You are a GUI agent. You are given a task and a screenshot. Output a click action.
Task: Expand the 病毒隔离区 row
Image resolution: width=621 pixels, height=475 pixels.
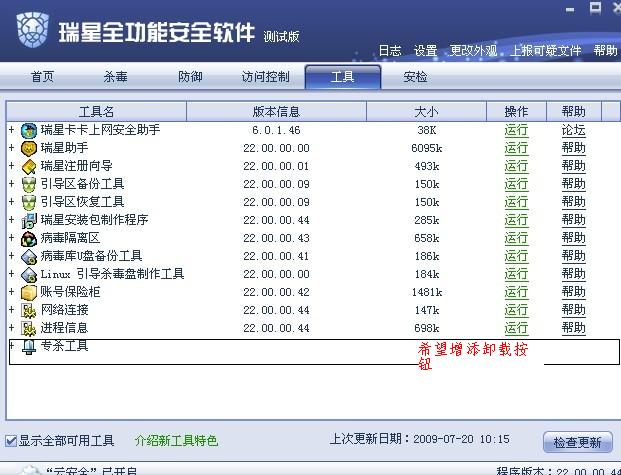pos(12,238)
